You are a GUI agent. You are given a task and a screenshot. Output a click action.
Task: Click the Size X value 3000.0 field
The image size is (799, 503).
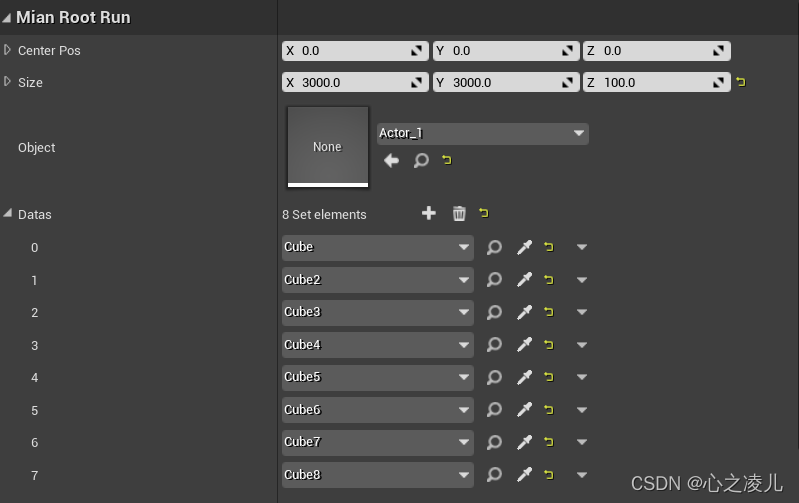click(x=355, y=83)
